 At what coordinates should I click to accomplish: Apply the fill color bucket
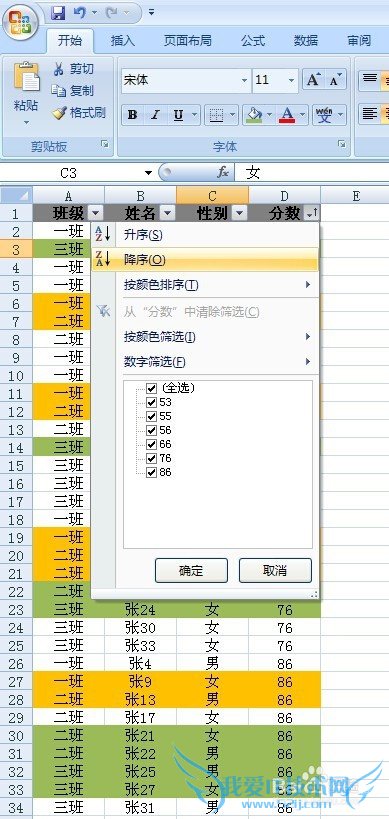coord(254,114)
